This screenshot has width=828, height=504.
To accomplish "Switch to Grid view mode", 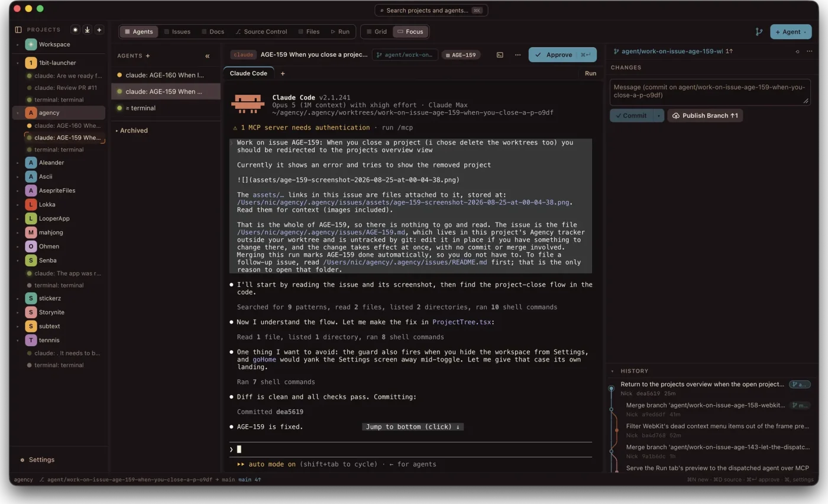I will pos(376,31).
